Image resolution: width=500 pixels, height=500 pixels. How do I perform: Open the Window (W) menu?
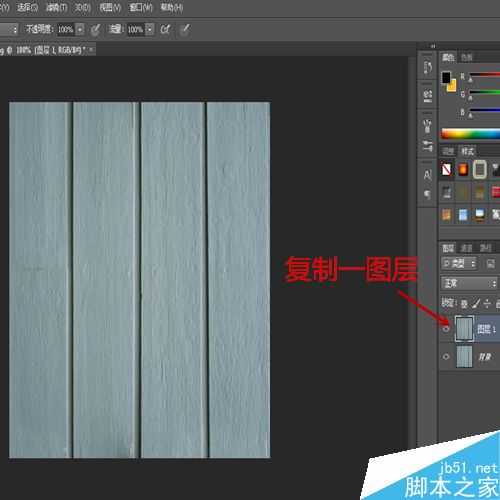click(x=141, y=8)
